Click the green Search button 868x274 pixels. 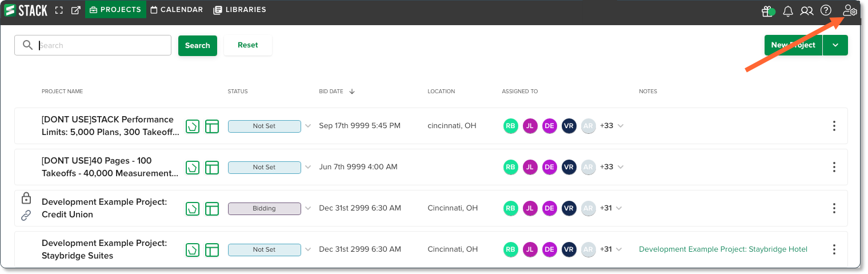coord(198,45)
